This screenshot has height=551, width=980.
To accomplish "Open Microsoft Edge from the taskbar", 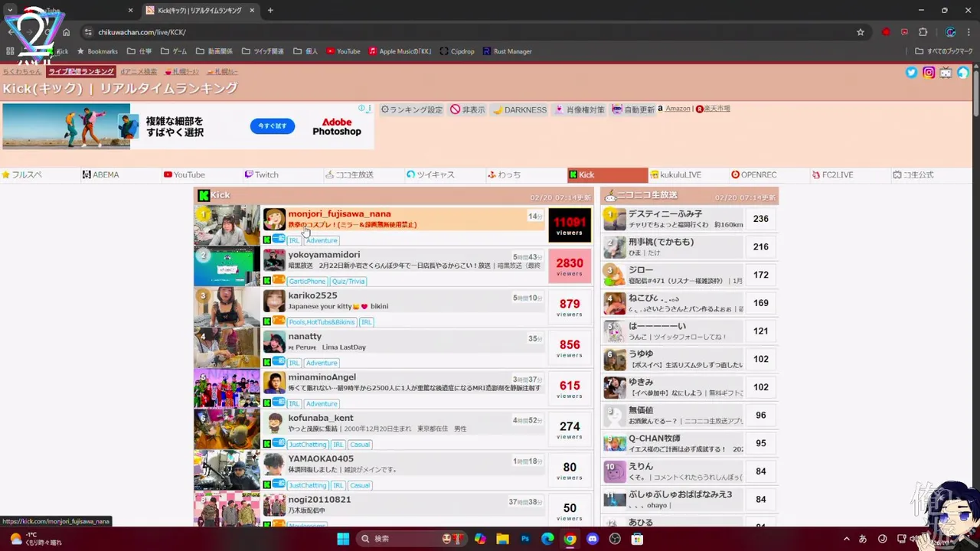I will (x=547, y=539).
